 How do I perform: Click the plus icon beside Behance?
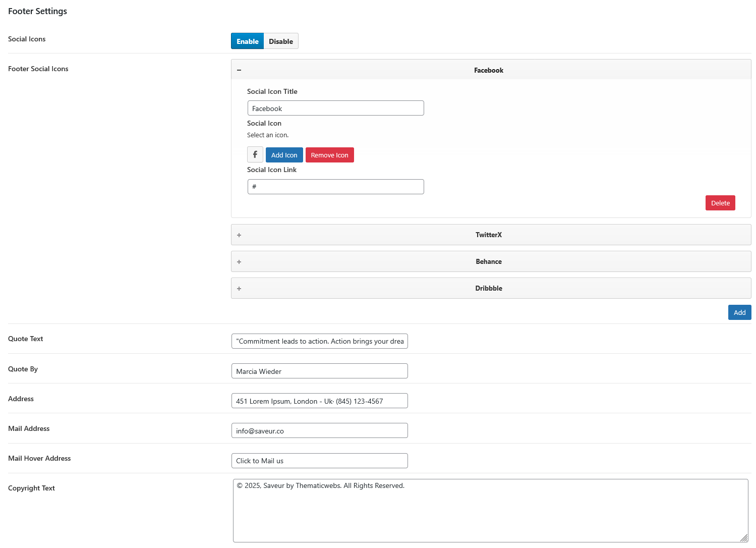239,262
